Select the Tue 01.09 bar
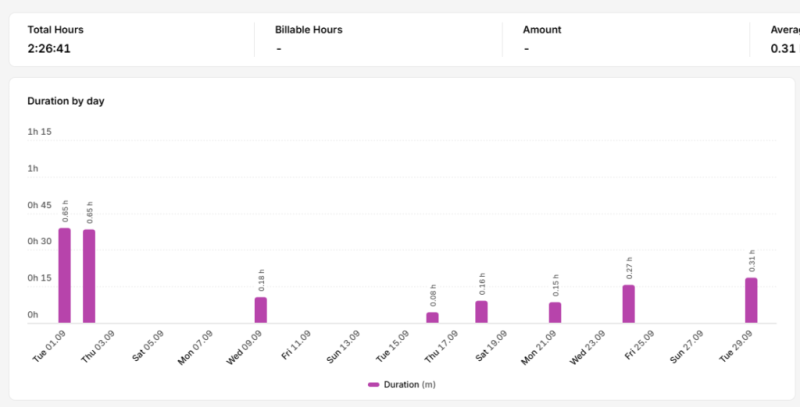The image size is (800, 407). (64, 275)
